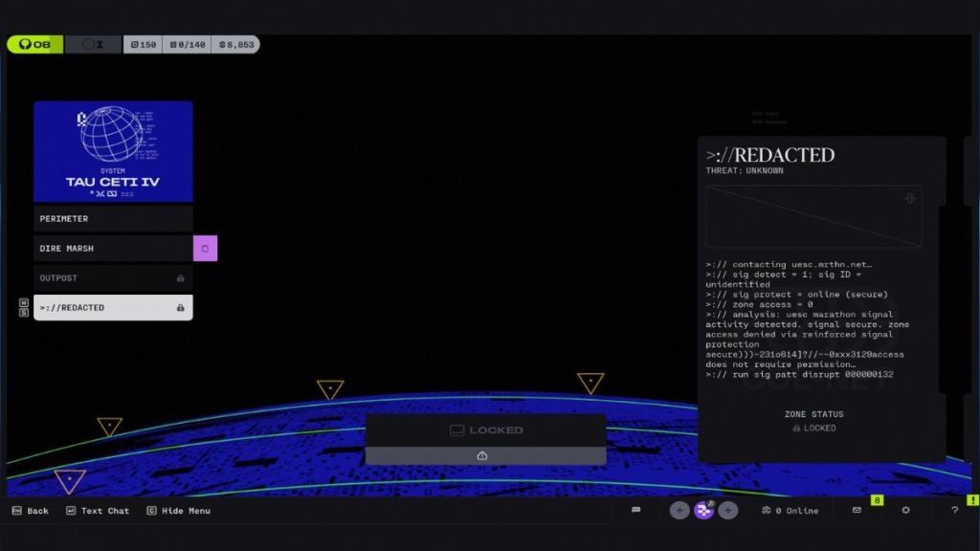This screenshot has width=980, height=551.
Task: Open the mail inbox showing 8 notifications
Action: click(x=857, y=510)
